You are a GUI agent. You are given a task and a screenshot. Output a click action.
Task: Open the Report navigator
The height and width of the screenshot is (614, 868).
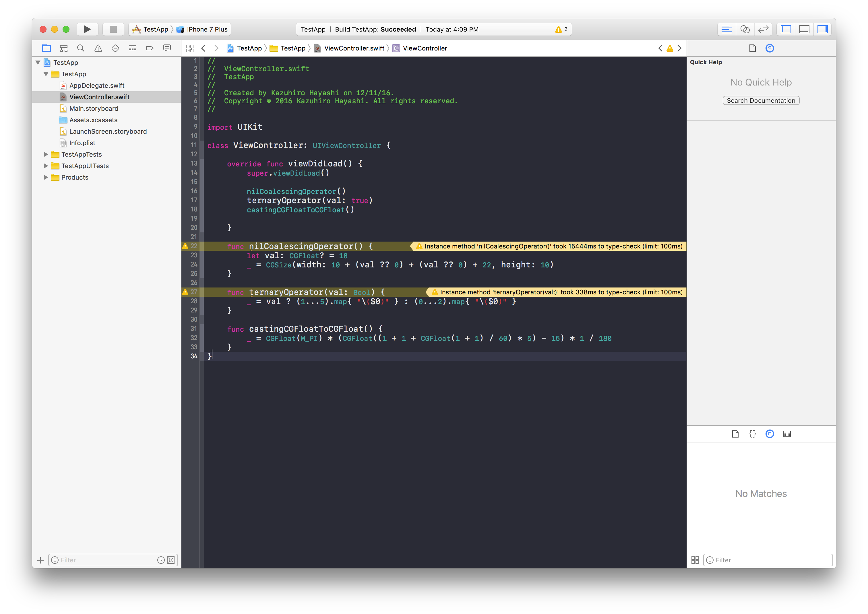point(167,48)
